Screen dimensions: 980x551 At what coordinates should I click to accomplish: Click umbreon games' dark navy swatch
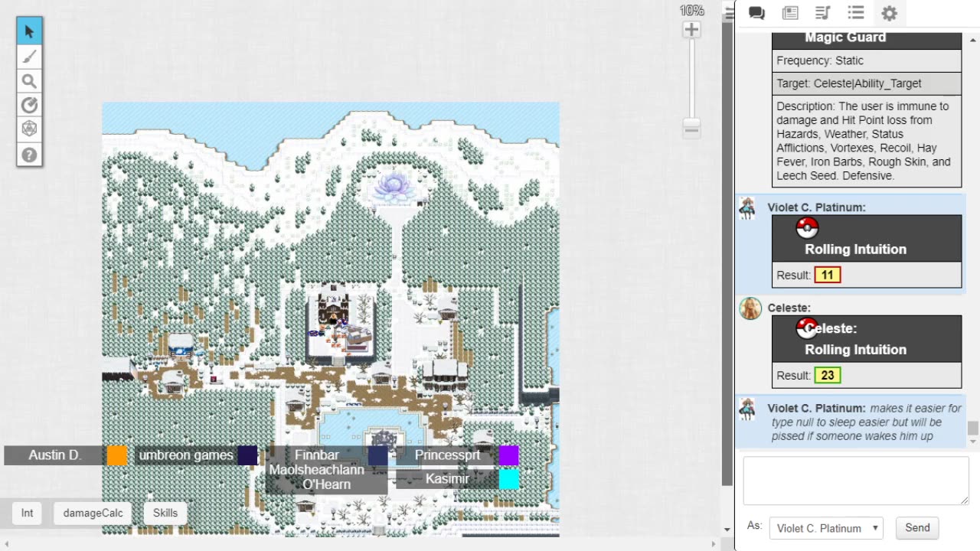(247, 455)
